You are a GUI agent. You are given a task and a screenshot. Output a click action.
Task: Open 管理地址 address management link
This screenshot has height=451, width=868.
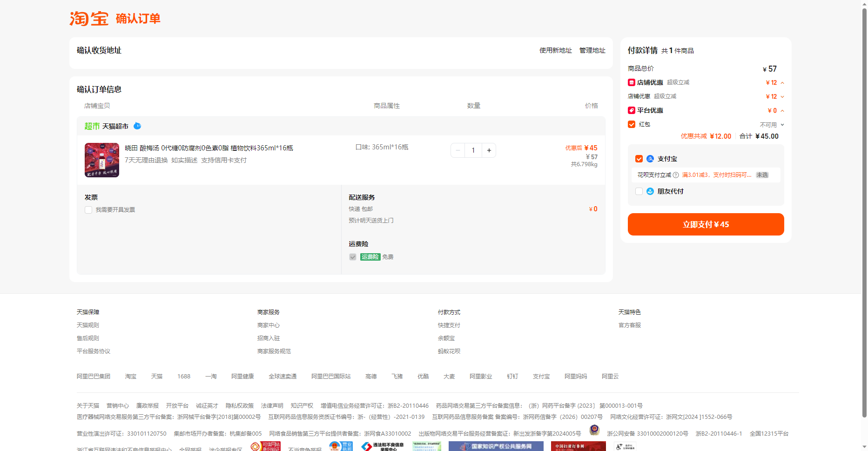point(592,50)
